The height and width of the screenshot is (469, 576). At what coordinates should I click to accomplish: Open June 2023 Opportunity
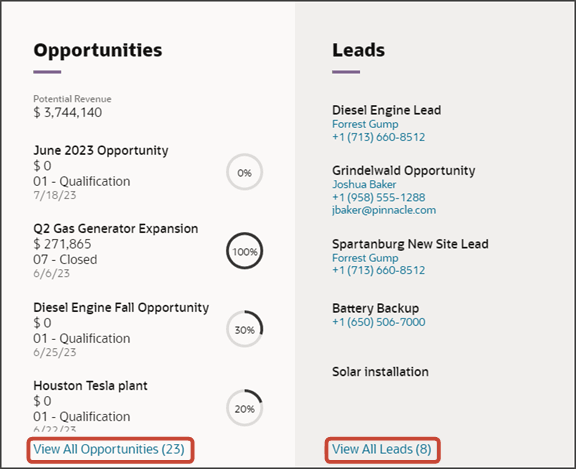101,150
